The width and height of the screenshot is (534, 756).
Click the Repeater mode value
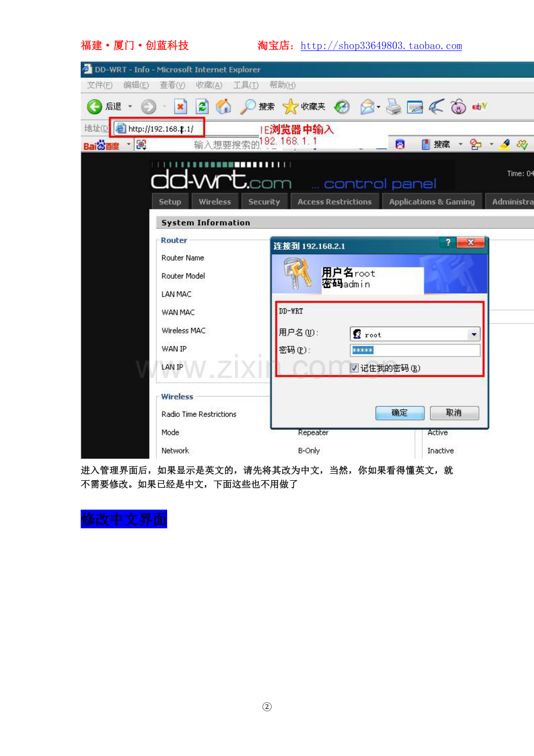(313, 433)
